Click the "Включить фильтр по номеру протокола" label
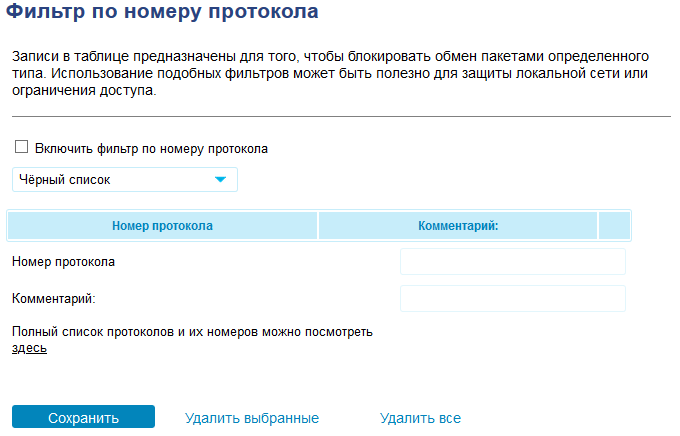680x436 pixels. (151, 149)
